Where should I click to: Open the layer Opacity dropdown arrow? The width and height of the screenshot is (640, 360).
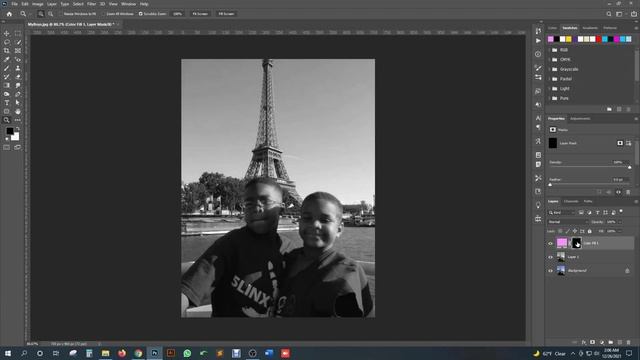pyautogui.click(x=620, y=222)
